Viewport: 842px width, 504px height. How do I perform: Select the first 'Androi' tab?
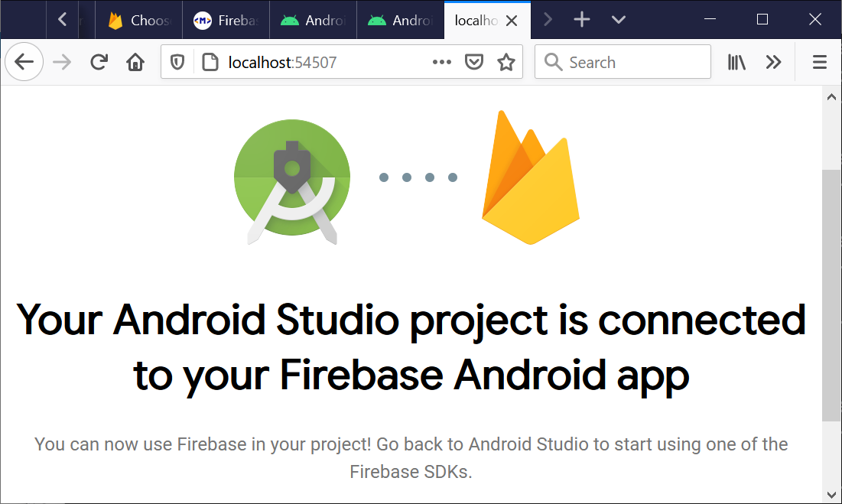click(313, 21)
